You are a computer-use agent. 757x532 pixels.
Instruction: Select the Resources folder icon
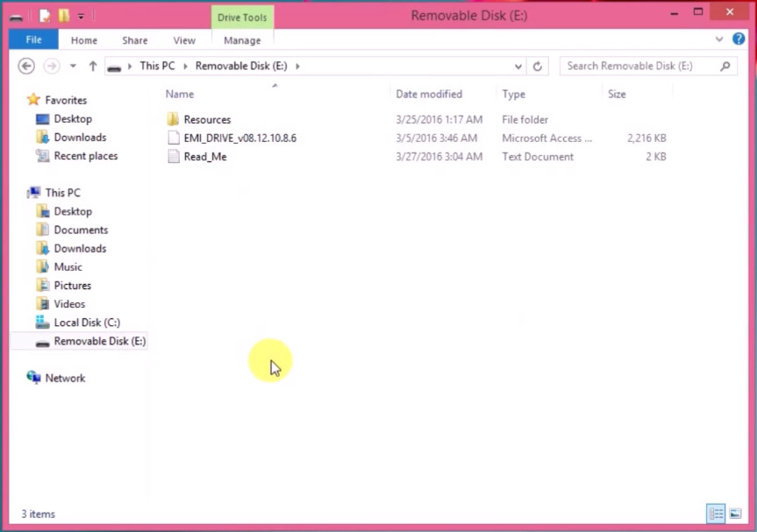[x=173, y=119]
